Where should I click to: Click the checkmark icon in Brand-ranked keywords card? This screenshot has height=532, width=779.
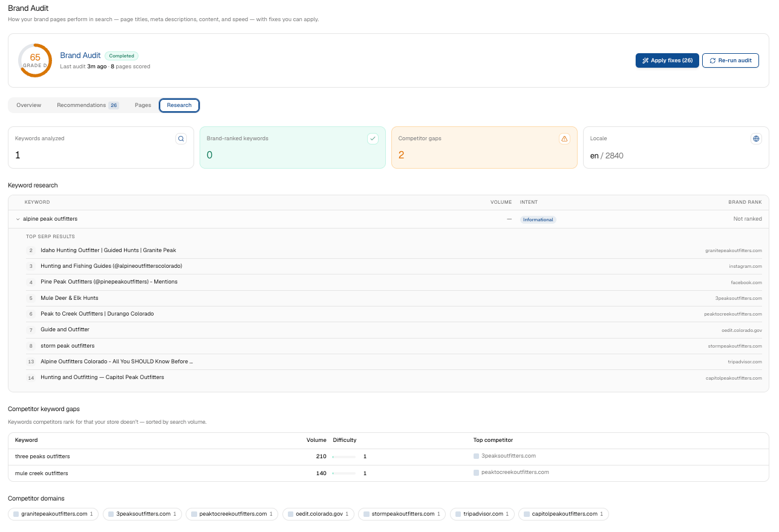pyautogui.click(x=373, y=138)
